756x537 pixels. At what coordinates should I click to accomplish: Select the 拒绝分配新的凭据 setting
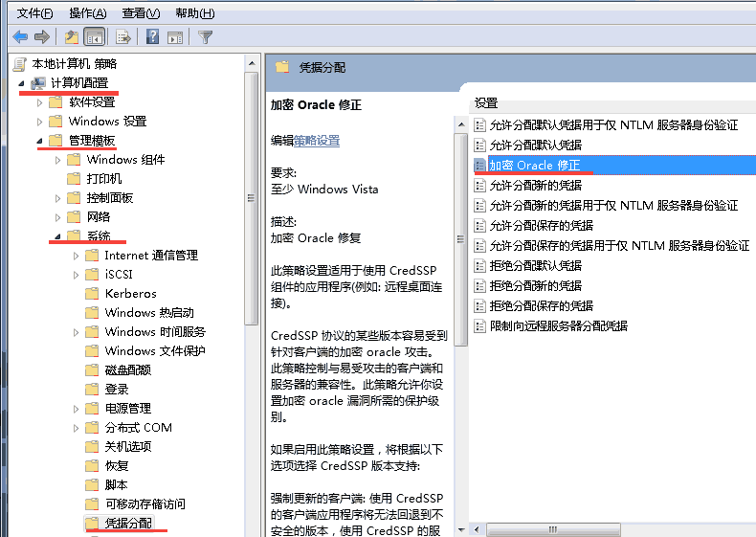[535, 286]
